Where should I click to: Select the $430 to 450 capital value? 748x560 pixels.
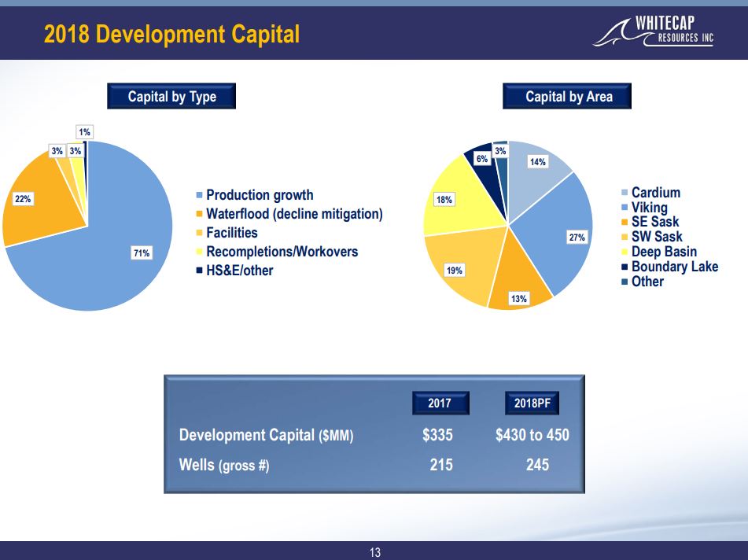click(532, 435)
